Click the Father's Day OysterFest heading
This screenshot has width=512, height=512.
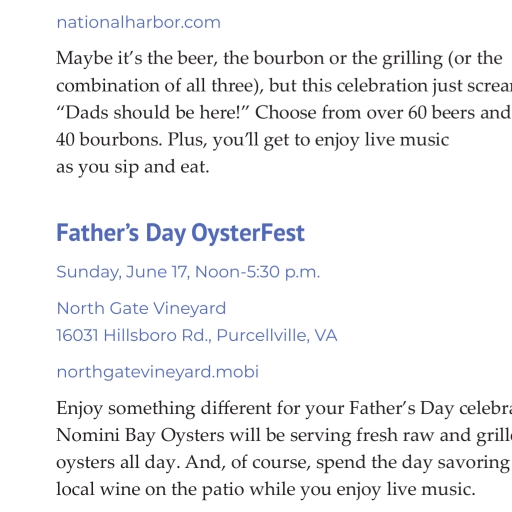point(180,233)
